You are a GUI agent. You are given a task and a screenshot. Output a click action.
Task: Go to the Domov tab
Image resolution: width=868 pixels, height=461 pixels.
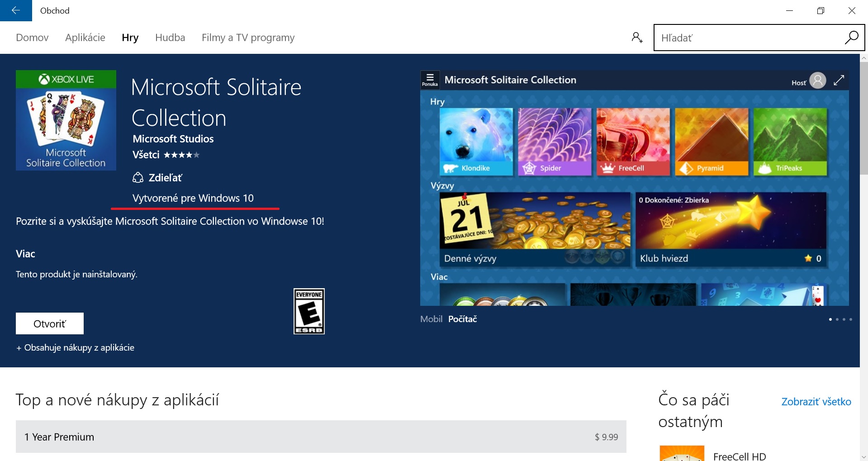click(x=32, y=38)
